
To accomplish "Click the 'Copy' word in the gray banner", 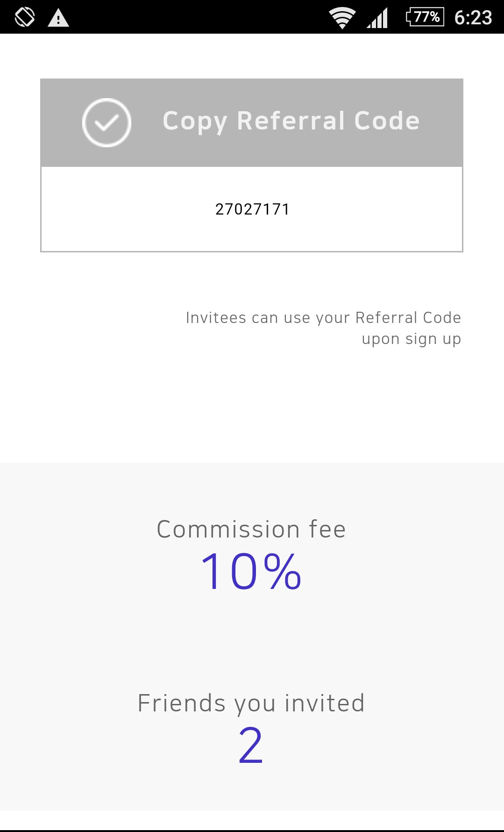I will [x=195, y=122].
